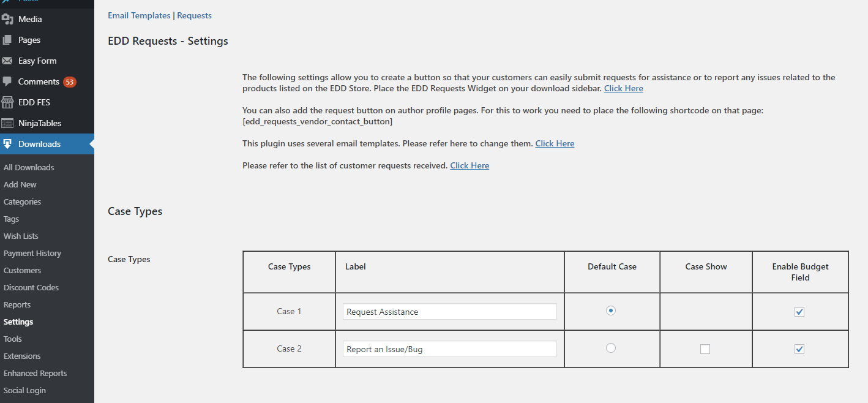The height and width of the screenshot is (403, 868).
Task: Click the Easy Form envelope icon
Action: [x=7, y=61]
